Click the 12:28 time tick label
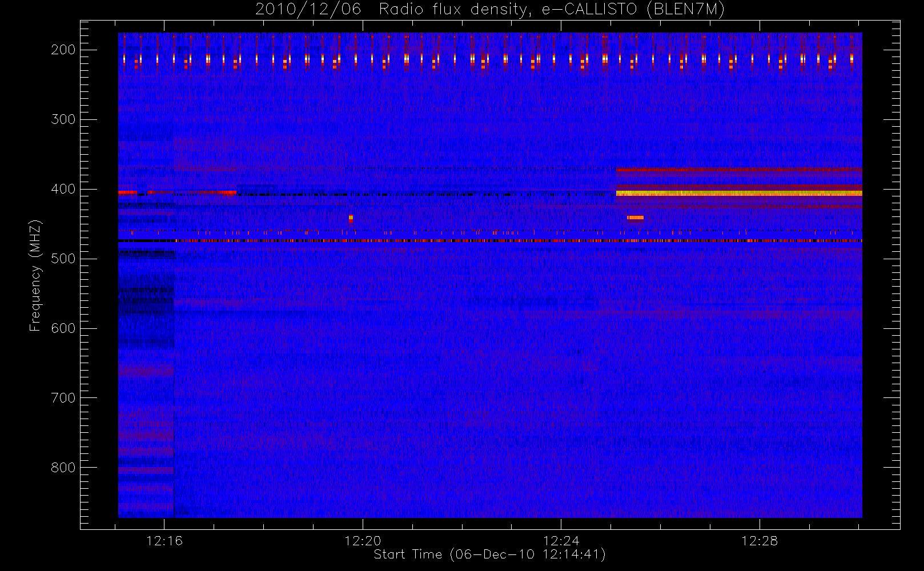The height and width of the screenshot is (571, 924). tap(760, 541)
